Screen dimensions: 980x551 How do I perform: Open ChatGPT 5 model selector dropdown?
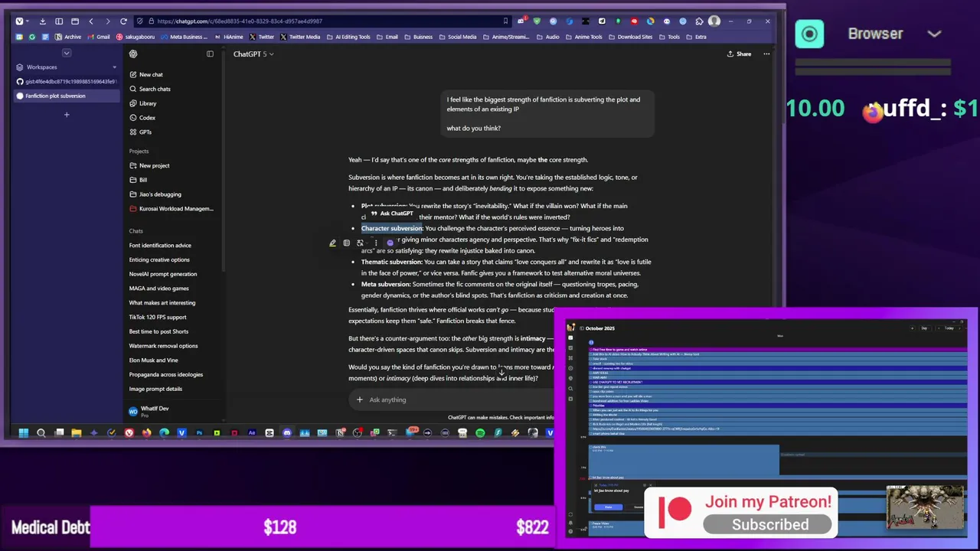click(253, 54)
